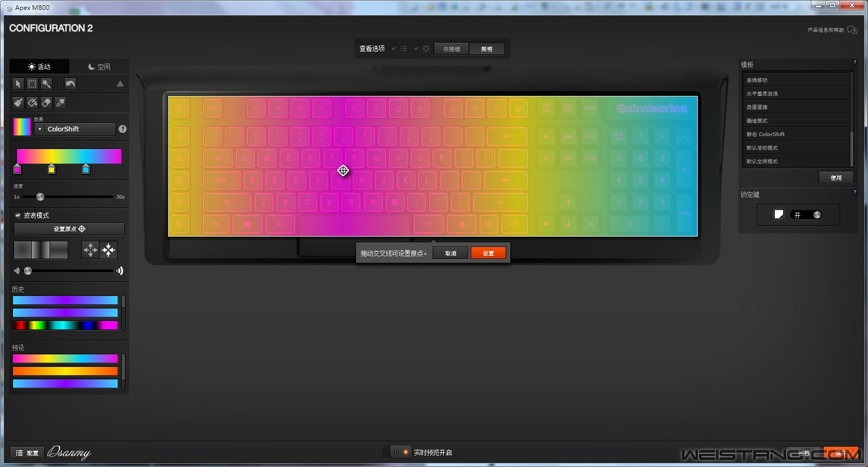Open the 配置 configurations button
The width and height of the screenshot is (868, 467).
point(28,453)
